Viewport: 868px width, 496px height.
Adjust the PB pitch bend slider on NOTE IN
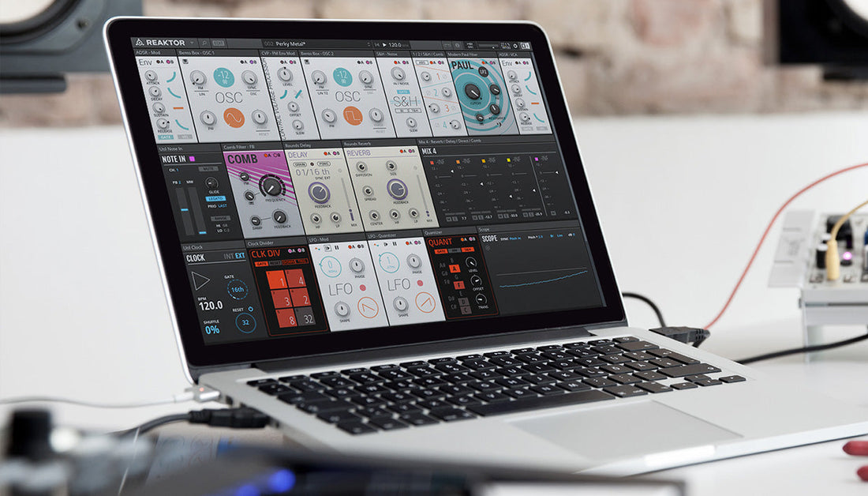[184, 211]
